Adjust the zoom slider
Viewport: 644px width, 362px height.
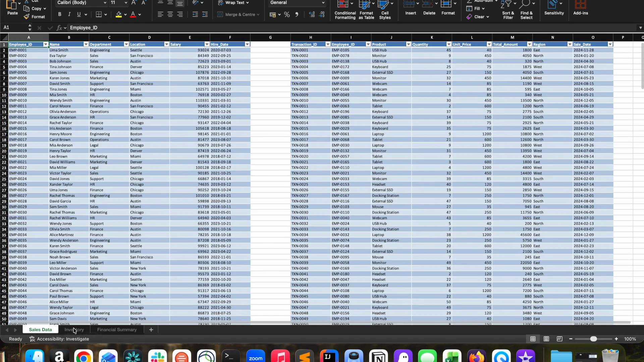(x=594, y=339)
